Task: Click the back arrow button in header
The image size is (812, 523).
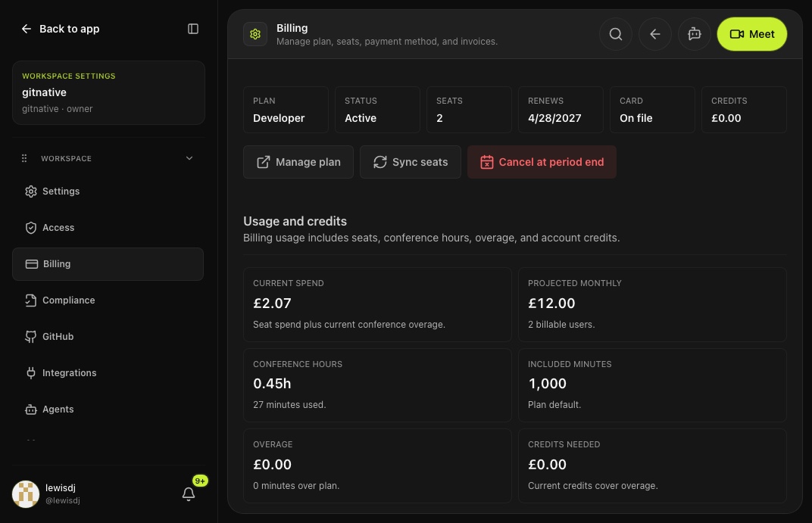Action: pos(655,34)
